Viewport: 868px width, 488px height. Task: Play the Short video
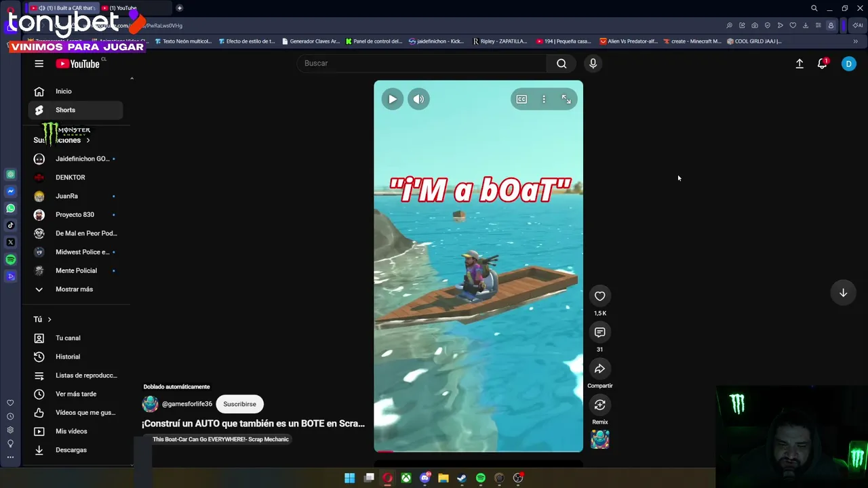click(x=392, y=99)
